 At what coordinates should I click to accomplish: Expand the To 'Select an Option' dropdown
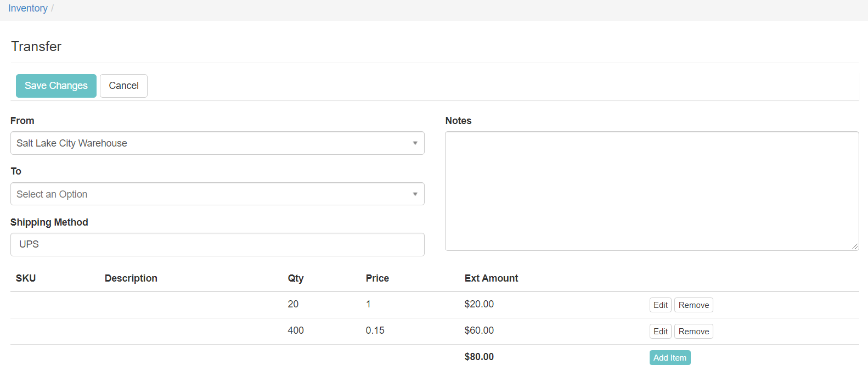click(x=217, y=194)
